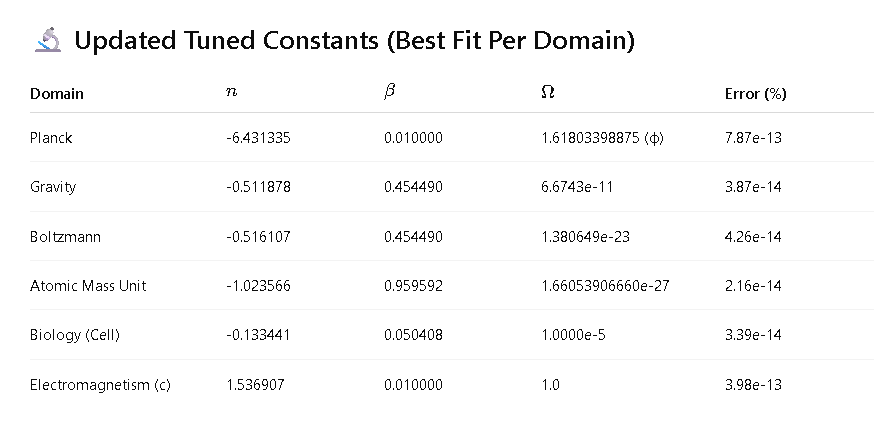Screen dimensions: 889x433
Task: Select the Planck row label
Action: pyautogui.click(x=51, y=138)
